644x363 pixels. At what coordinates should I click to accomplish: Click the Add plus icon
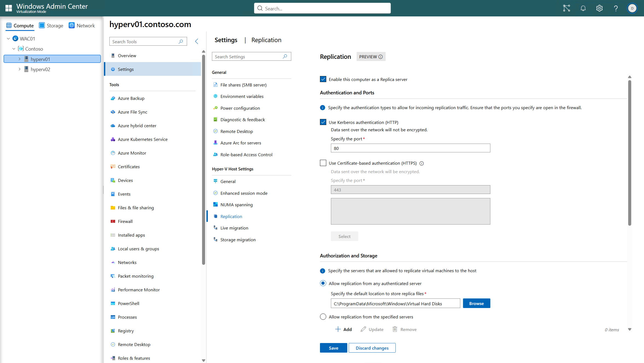pyautogui.click(x=338, y=329)
